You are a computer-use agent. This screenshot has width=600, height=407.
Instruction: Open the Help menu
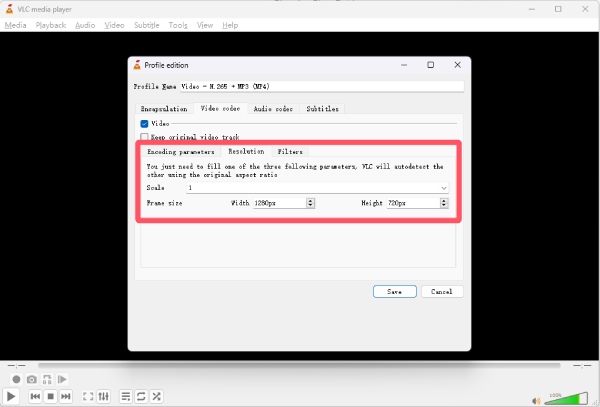230,25
